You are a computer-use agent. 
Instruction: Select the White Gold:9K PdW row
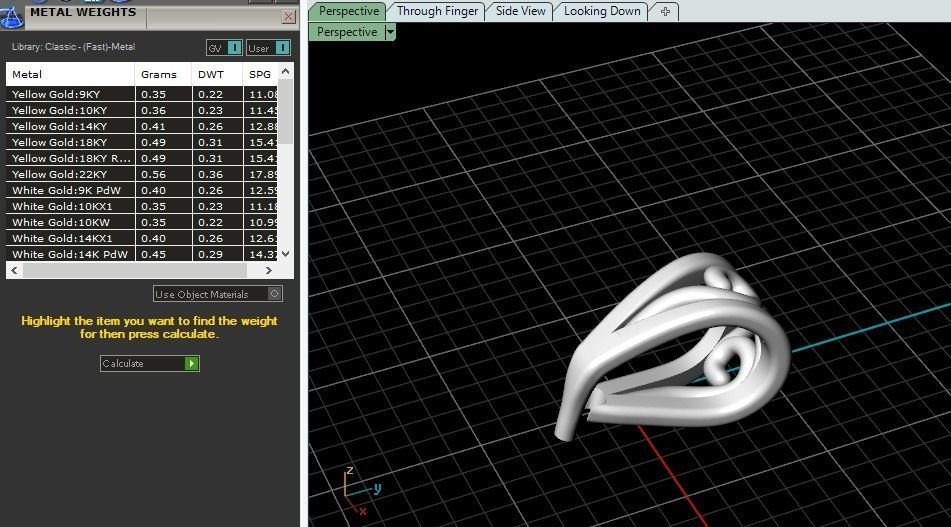tap(142, 190)
